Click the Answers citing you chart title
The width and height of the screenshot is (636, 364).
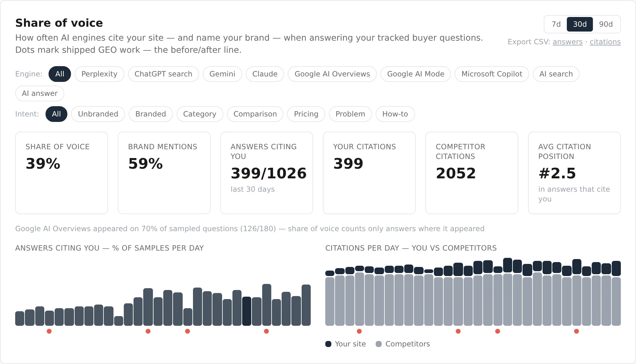[x=109, y=248]
